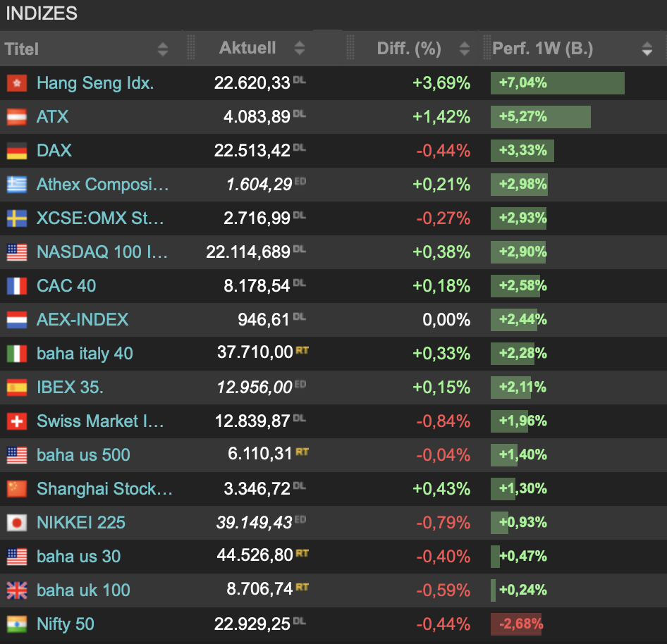This screenshot has height=644, width=667.
Task: Click the Italian flag beside baha italy 40
Action: (x=17, y=354)
